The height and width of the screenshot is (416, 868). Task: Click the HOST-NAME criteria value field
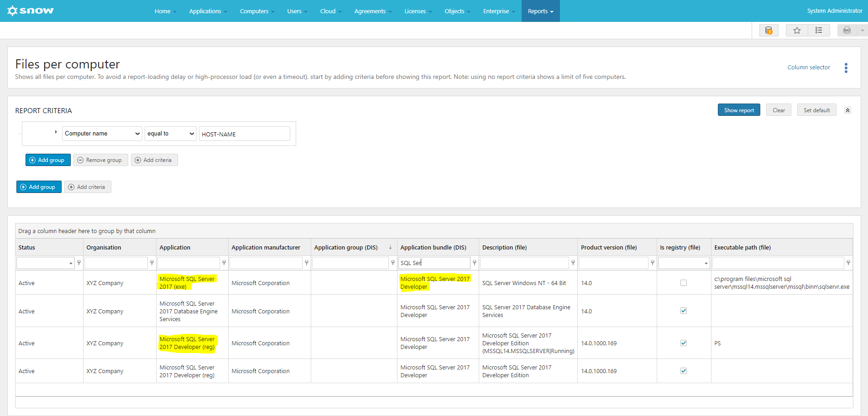245,134
